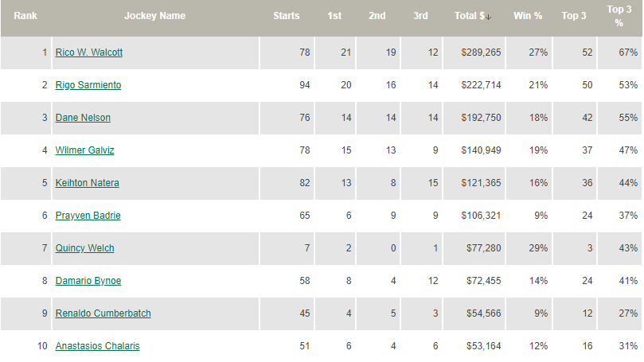Open Anastasios Chalaris's profile
This screenshot has width=644, height=362.
tap(98, 346)
